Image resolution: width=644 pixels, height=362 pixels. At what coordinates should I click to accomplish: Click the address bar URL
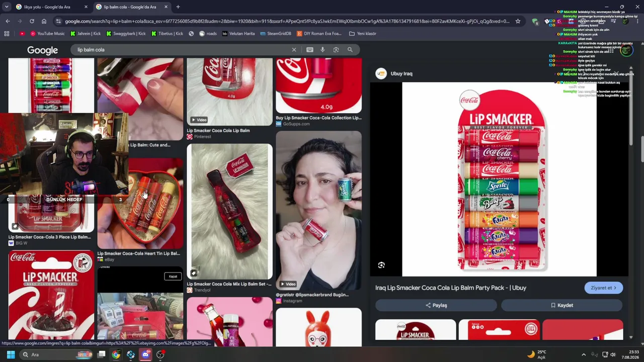pyautogui.click(x=287, y=21)
